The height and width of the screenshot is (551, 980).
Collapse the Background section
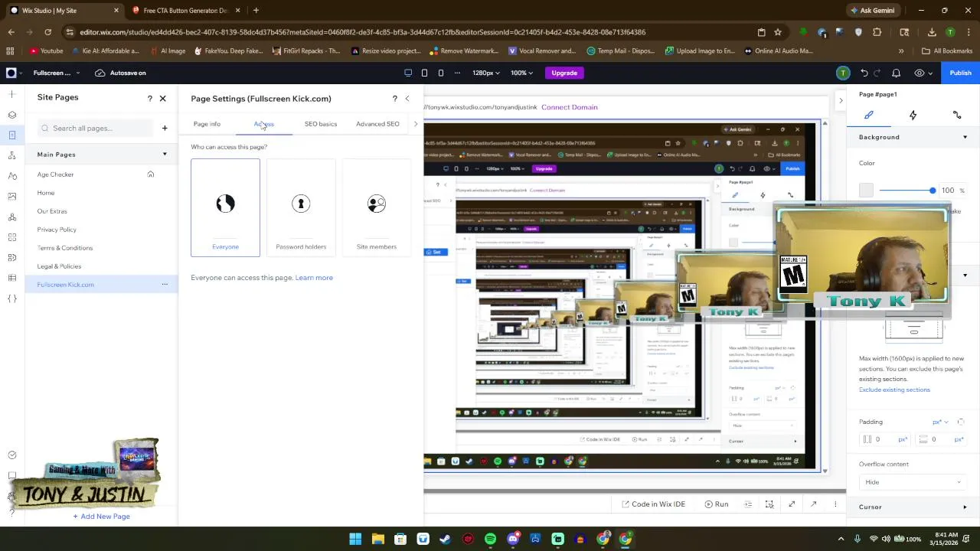coord(965,137)
